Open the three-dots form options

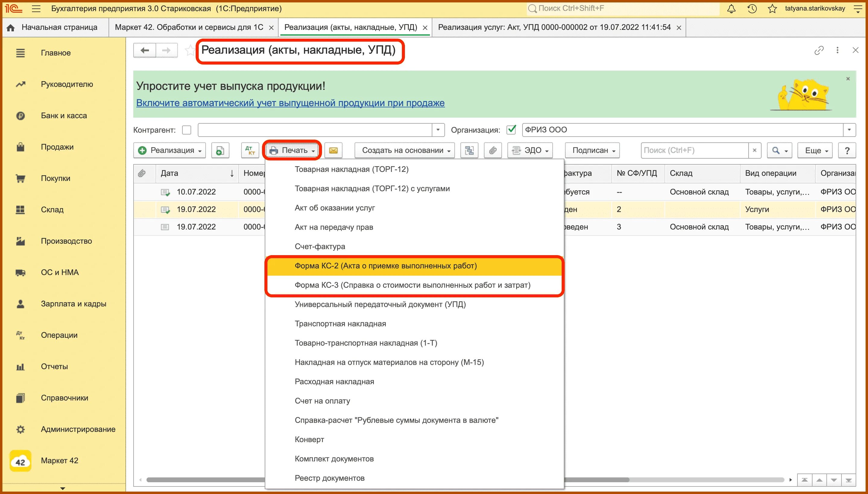pyautogui.click(x=838, y=50)
